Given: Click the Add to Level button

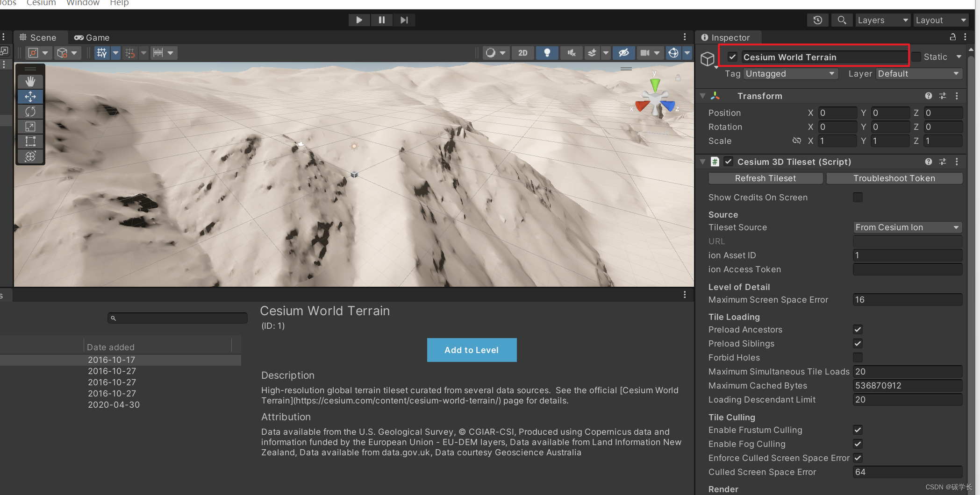Looking at the screenshot, I should 472,350.
